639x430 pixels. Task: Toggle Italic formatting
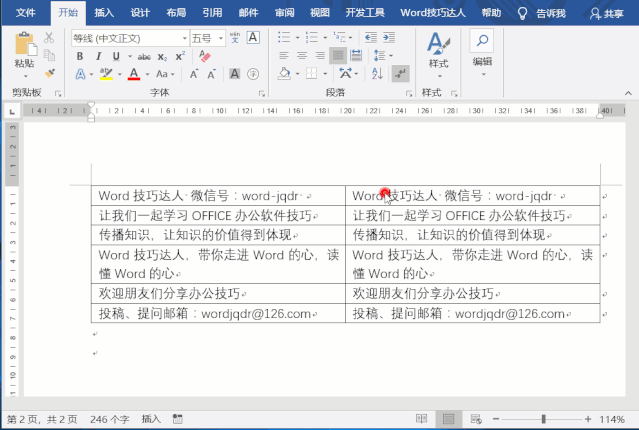pyautogui.click(x=98, y=56)
